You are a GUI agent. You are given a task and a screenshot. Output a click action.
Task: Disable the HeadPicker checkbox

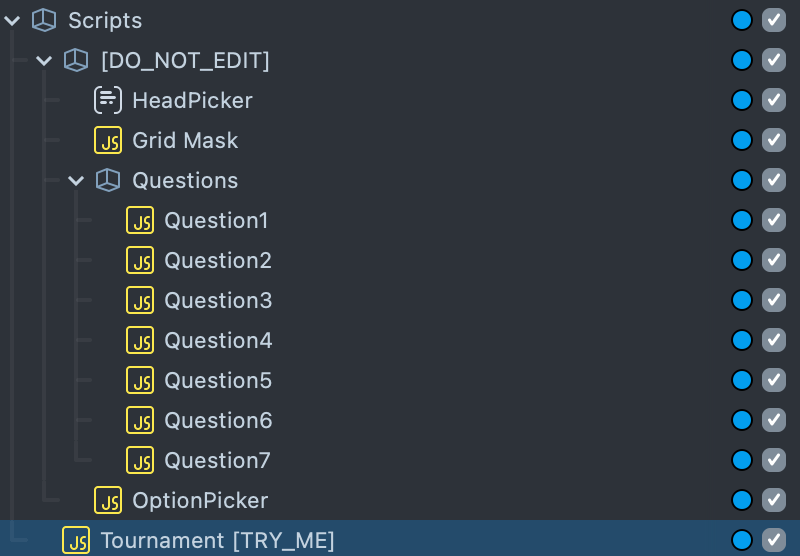point(774,100)
